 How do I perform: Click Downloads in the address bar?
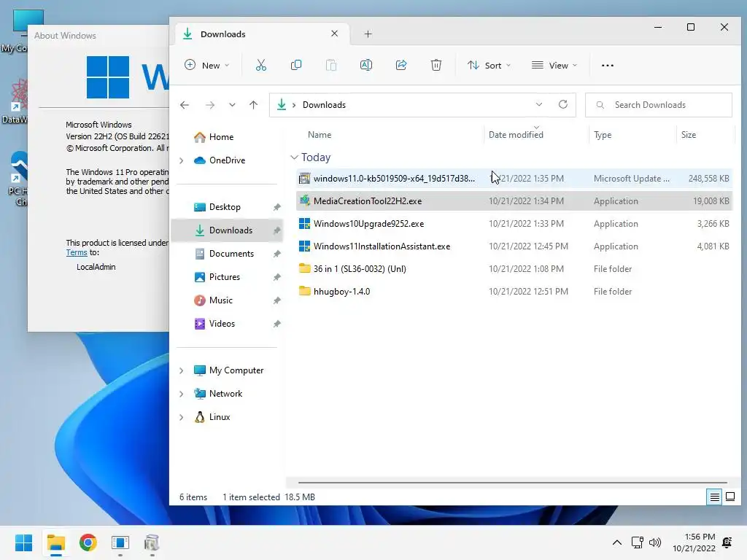[x=324, y=105]
